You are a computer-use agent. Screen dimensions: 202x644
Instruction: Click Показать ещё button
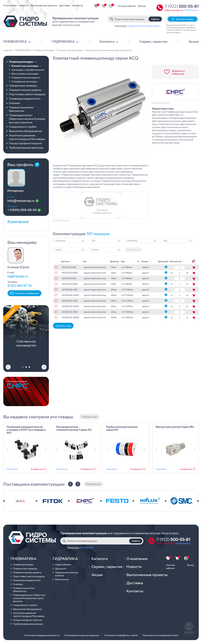pos(63,326)
